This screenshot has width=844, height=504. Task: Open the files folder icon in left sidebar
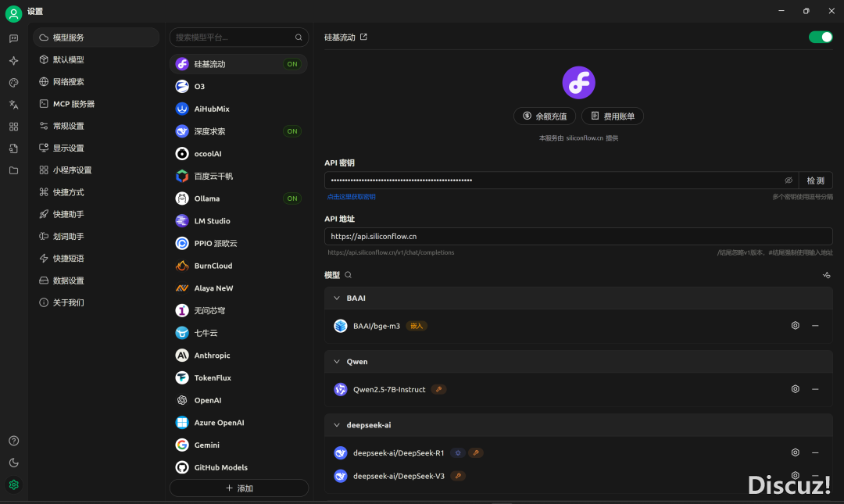tap(13, 170)
